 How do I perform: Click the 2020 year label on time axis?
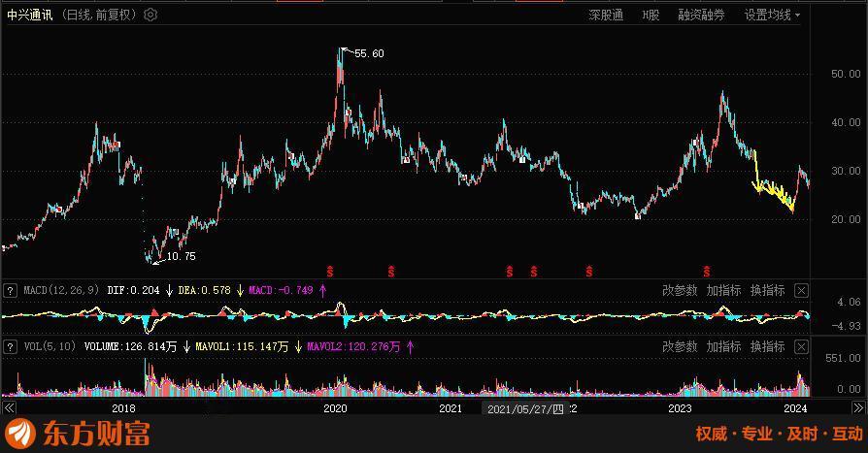tap(336, 408)
